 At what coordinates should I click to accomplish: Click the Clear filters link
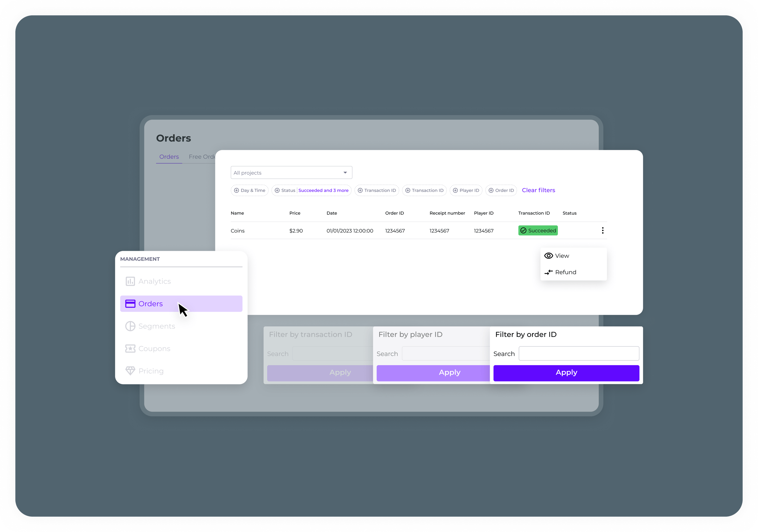tap(538, 190)
